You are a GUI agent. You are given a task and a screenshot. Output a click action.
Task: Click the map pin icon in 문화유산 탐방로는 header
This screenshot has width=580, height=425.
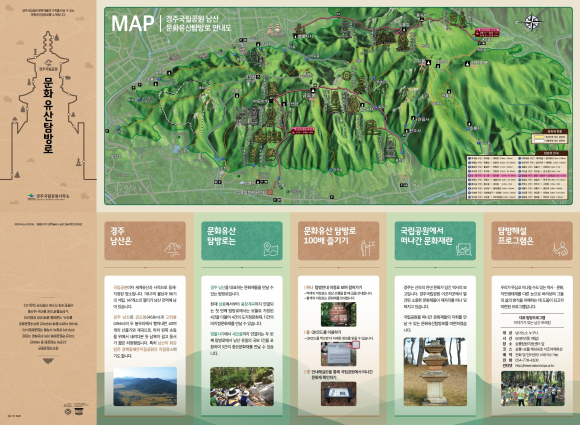click(x=270, y=249)
